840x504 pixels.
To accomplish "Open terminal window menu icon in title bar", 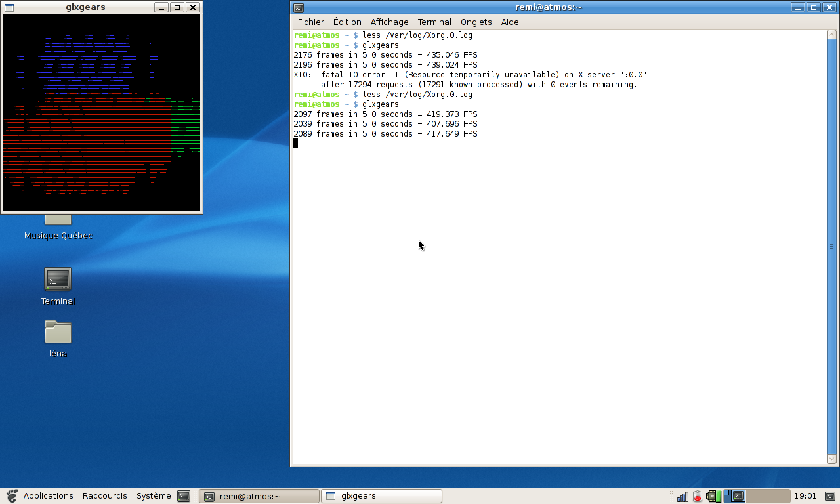I will coord(299,7).
